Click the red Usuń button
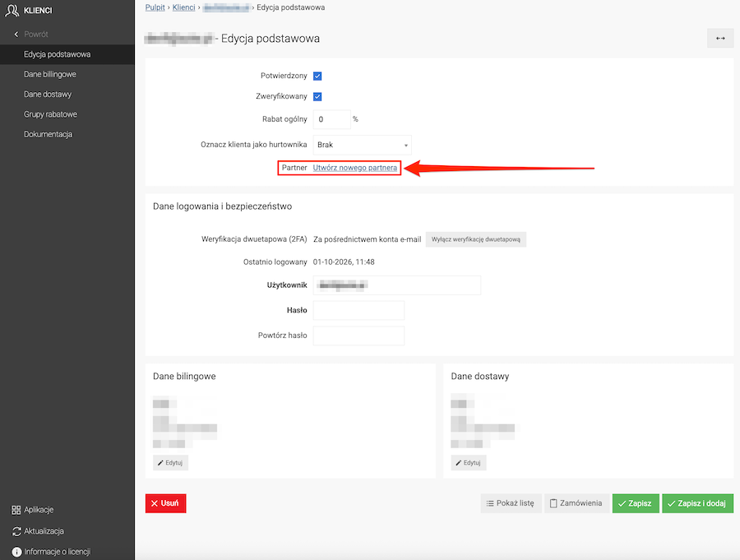740x560 pixels. (x=165, y=503)
